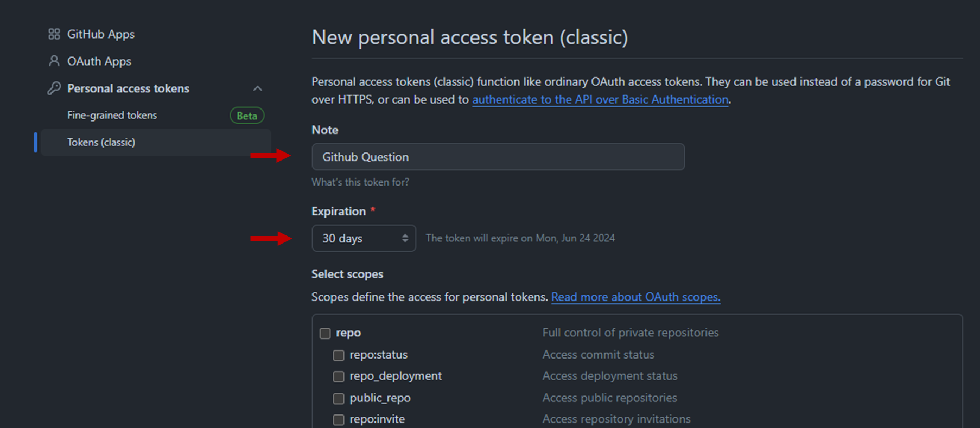Screen dimensions: 980x428
Task: Click the expiration dropdown up-down arrows
Action: coord(405,238)
